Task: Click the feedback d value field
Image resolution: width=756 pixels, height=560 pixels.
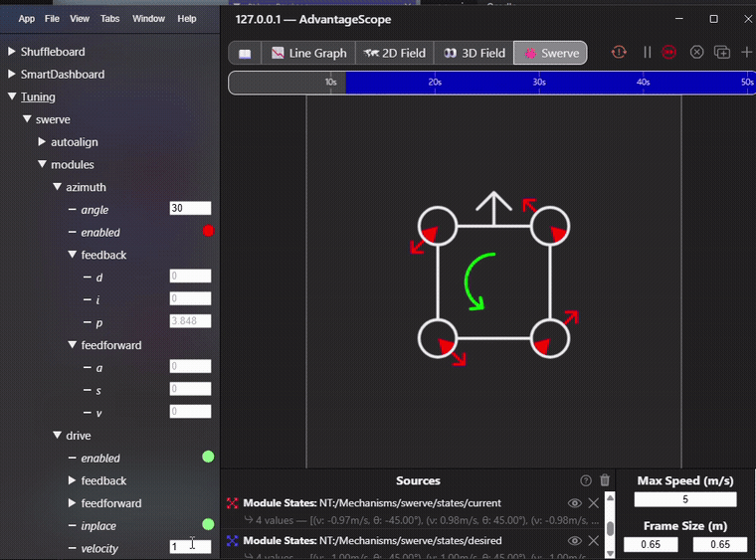Action: tap(190, 277)
